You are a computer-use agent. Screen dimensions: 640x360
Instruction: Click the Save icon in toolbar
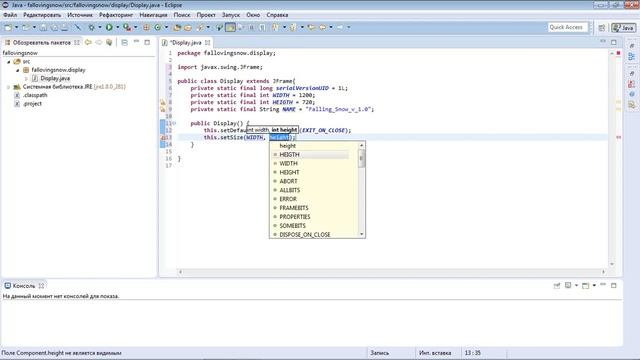pyautogui.click(x=43, y=27)
